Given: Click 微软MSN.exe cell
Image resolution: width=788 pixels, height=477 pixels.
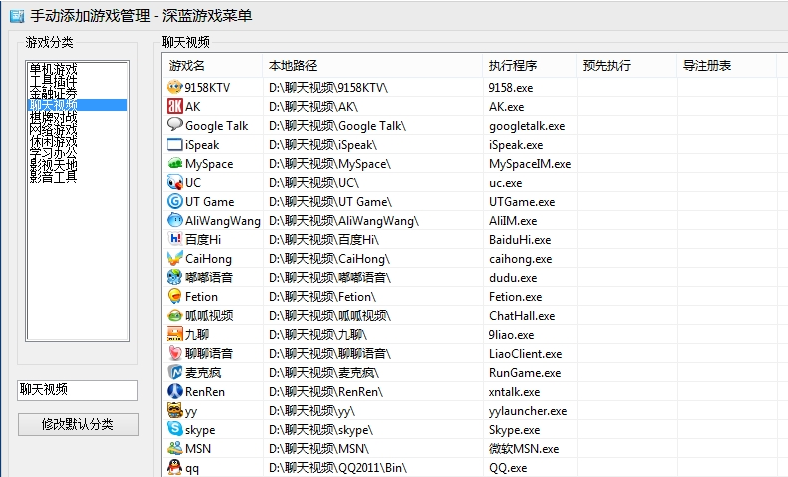Looking at the screenshot, I should pos(524,449).
